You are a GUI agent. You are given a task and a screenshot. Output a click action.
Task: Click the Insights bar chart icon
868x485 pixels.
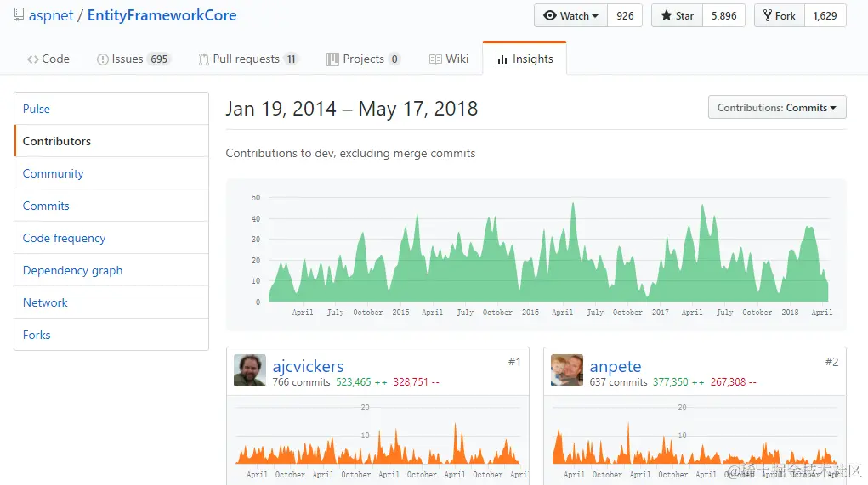click(502, 59)
